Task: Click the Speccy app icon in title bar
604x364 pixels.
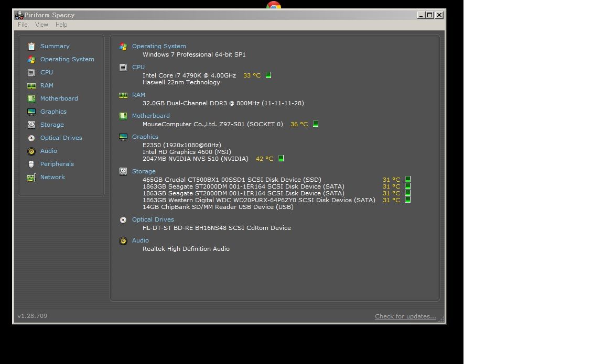Action: pos(19,15)
